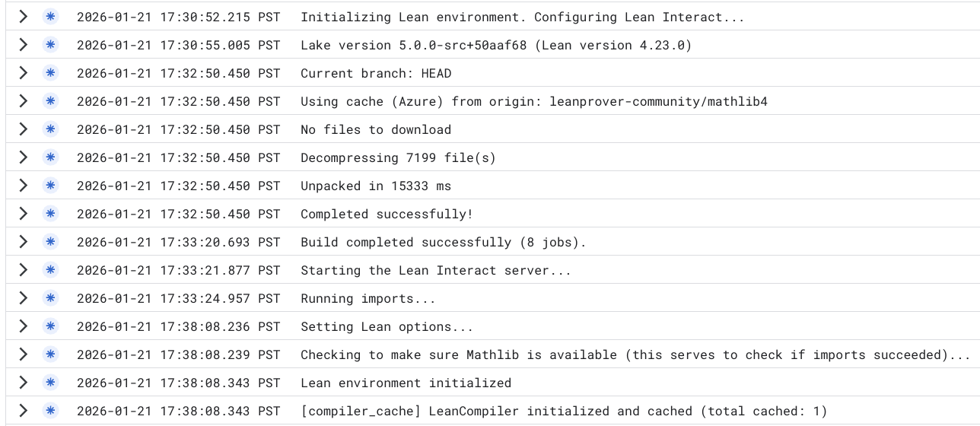Image resolution: width=980 pixels, height=426 pixels.
Task: Expand the 'Checking to make sure Mathlib' entry
Action: [23, 354]
